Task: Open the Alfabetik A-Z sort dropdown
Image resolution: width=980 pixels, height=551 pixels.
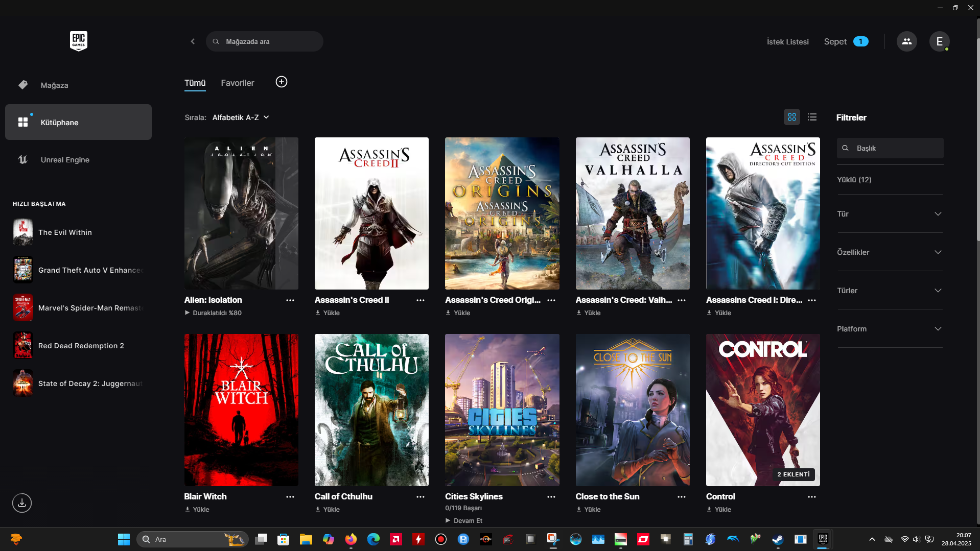Action: [x=241, y=117]
